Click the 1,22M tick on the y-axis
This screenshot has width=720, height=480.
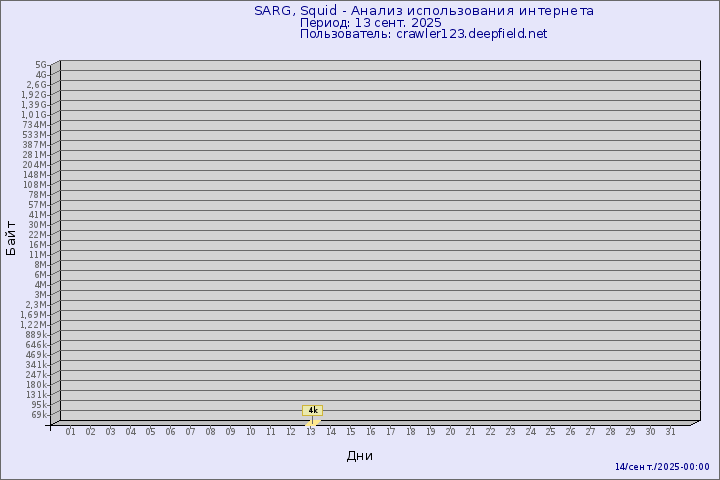pos(34,325)
